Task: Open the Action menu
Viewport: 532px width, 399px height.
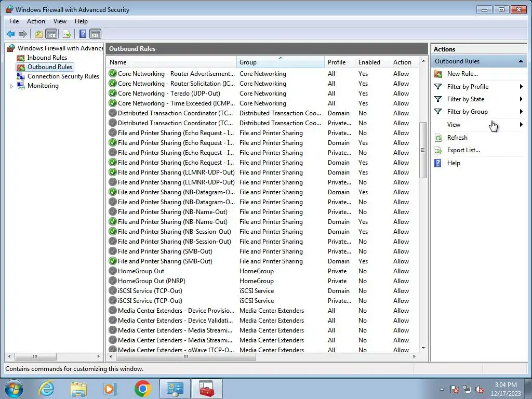Action: [x=36, y=21]
